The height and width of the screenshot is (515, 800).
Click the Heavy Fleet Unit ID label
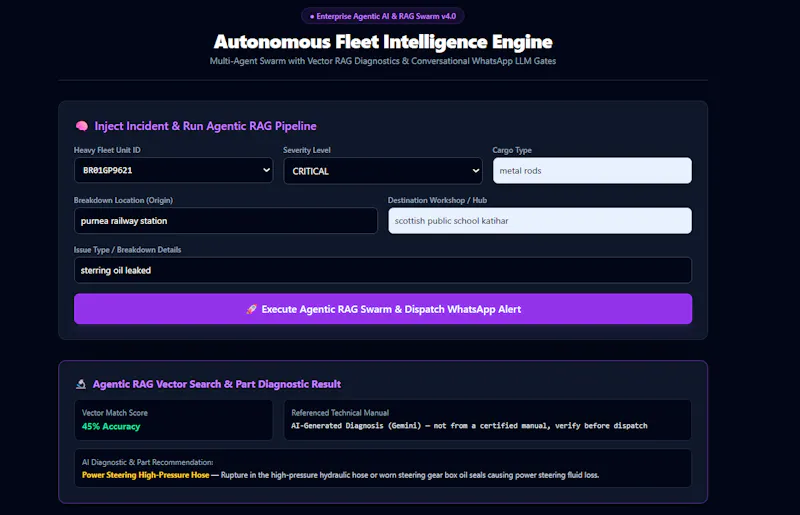(x=107, y=150)
